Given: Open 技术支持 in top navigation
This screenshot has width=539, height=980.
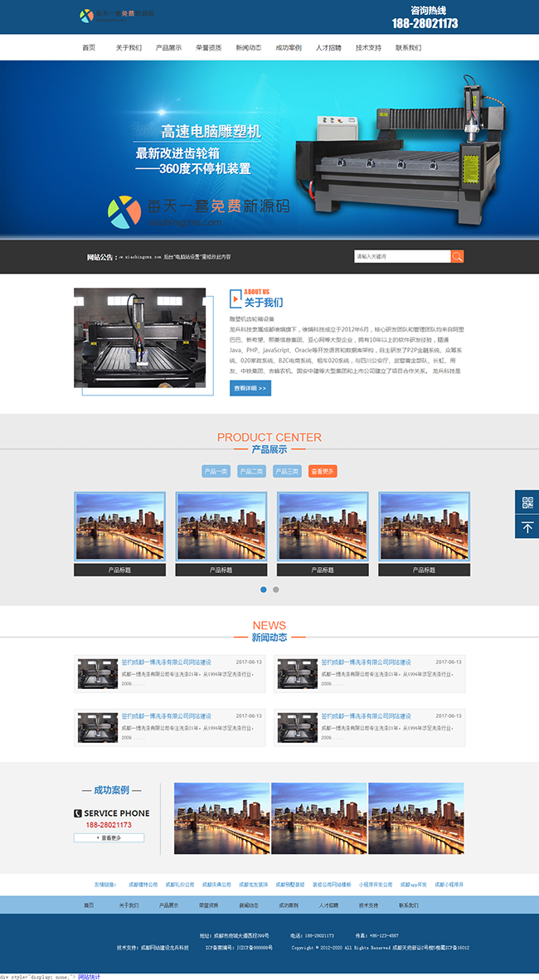Looking at the screenshot, I should [369, 47].
